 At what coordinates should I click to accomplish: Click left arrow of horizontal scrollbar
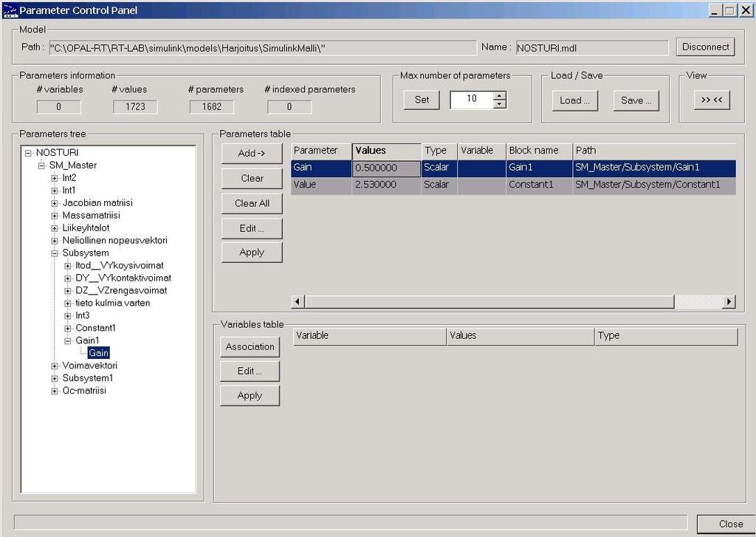(x=298, y=301)
